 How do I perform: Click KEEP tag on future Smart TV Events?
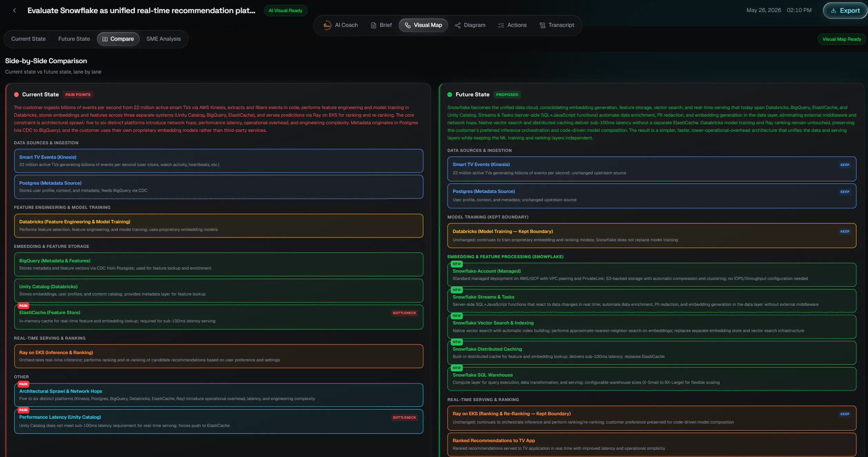click(845, 165)
